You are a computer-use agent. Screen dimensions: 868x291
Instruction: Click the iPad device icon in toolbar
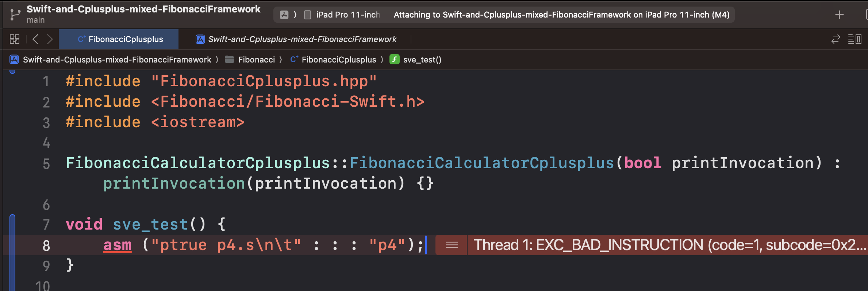tap(308, 15)
